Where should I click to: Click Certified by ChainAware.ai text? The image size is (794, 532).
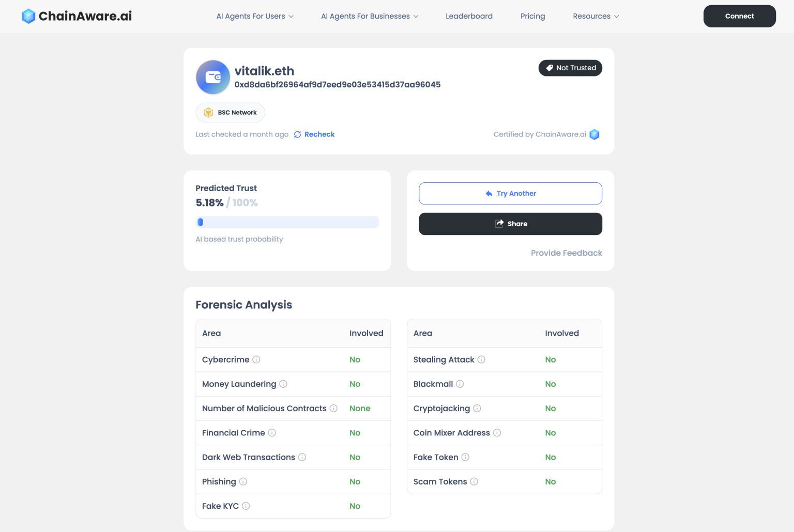pyautogui.click(x=540, y=134)
